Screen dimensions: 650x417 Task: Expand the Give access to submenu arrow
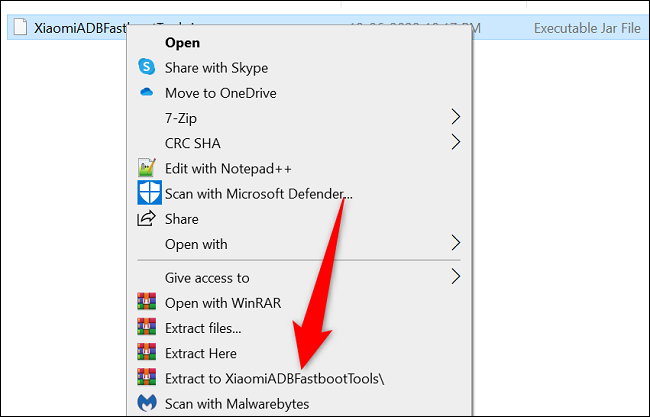(x=456, y=277)
